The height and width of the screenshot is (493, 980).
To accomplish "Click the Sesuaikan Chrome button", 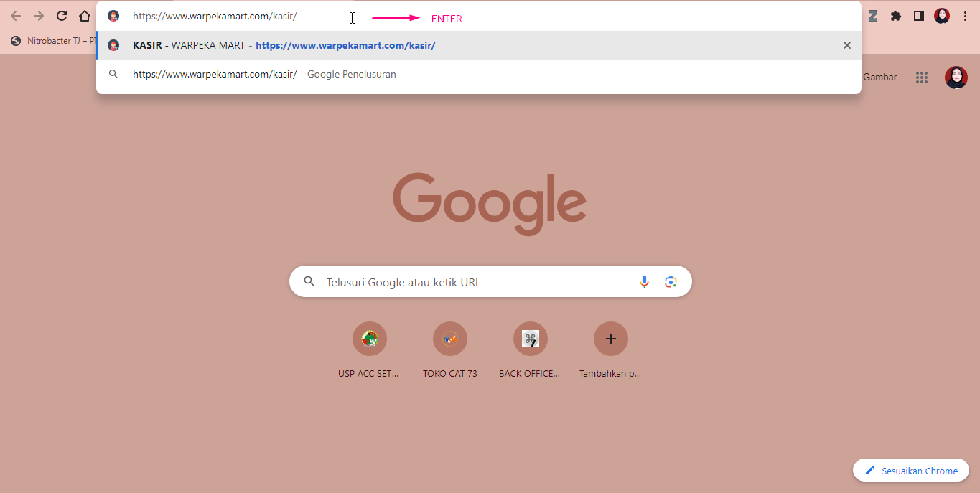I will [x=911, y=471].
